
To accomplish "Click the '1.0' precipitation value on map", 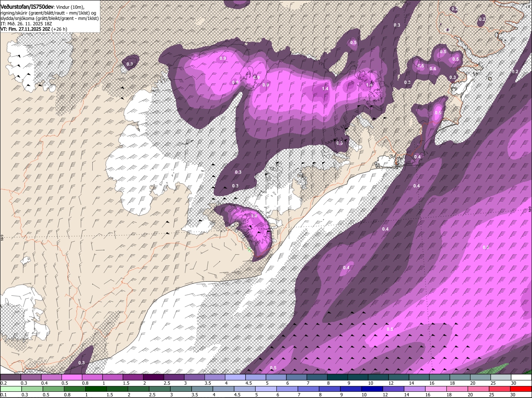I will pos(254,216).
